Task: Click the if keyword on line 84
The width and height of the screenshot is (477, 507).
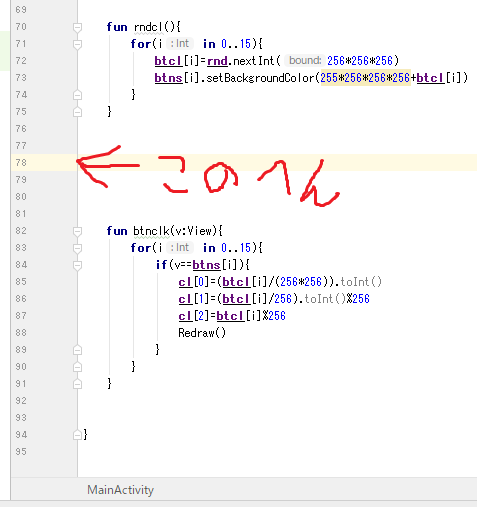Action: (x=161, y=265)
